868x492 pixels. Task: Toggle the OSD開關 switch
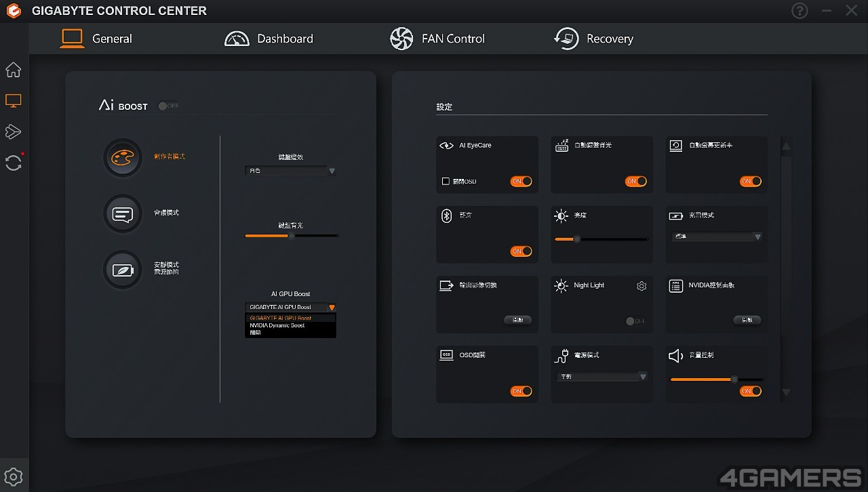click(x=521, y=391)
